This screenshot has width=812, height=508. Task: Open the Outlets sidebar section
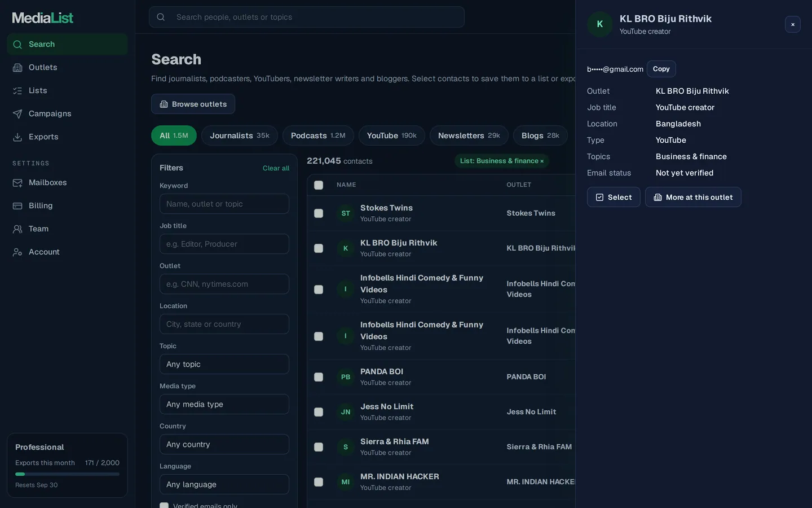[67, 67]
